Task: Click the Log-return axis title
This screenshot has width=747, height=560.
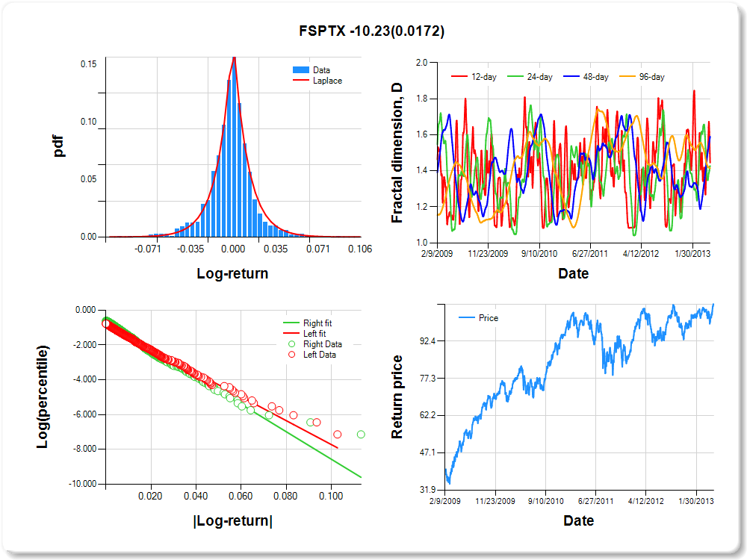Action: coord(232,273)
